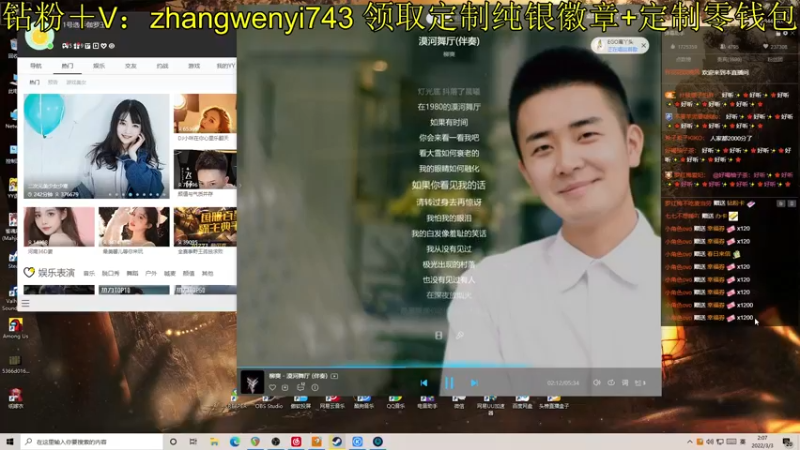Screen dimensions: 800x450
Task: Pause the song in the music player
Action: (449, 383)
